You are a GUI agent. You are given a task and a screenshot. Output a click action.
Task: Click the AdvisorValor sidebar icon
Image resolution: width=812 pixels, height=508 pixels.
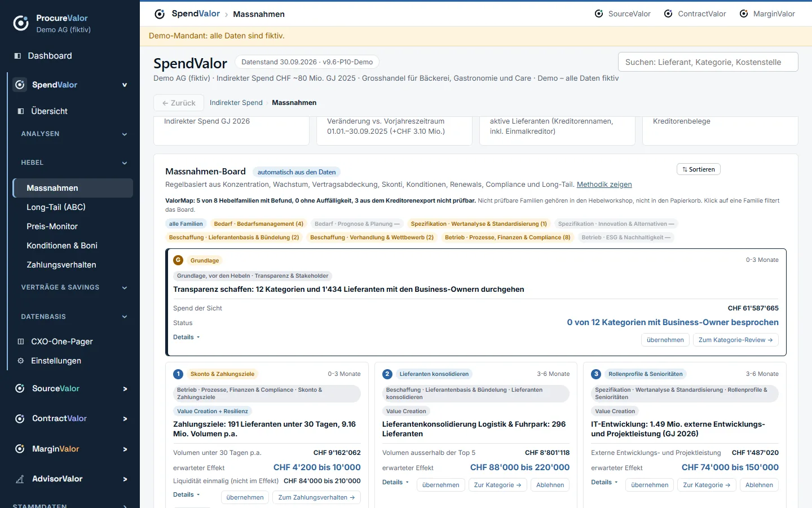coord(20,479)
